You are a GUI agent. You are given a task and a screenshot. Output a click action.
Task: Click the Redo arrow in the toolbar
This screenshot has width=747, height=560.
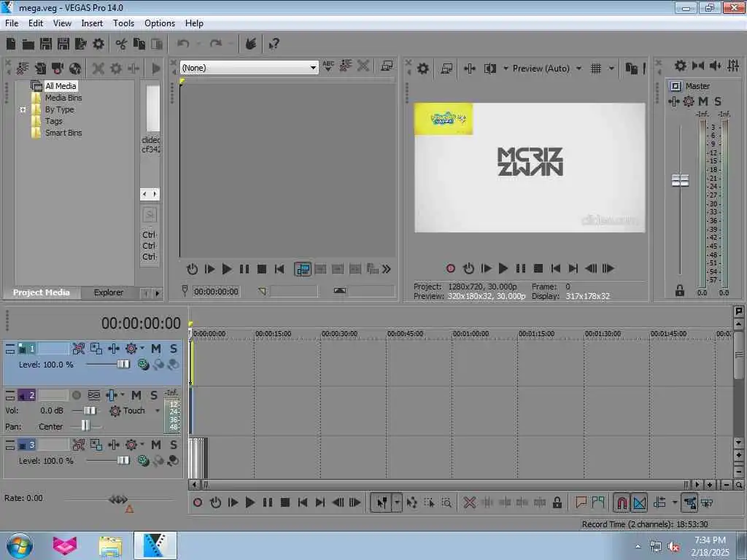pos(216,44)
